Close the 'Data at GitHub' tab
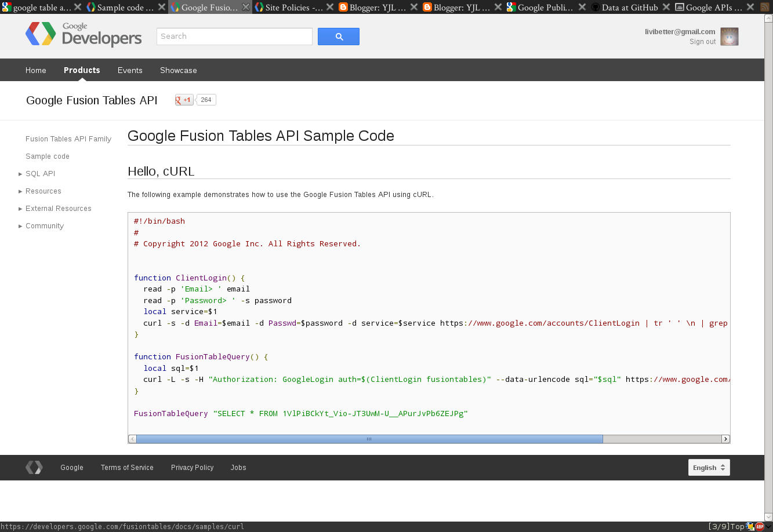Screen dimensions: 773x532 (x=666, y=8)
